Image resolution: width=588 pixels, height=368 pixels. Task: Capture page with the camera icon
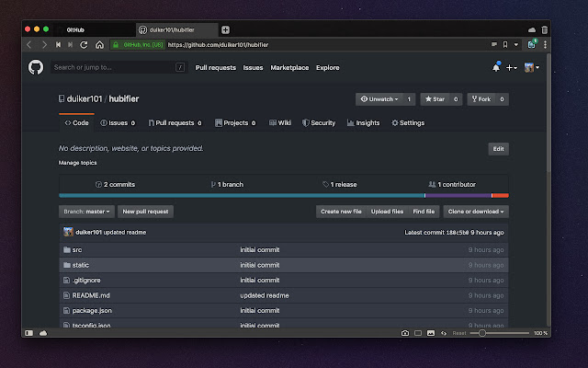[405, 333]
